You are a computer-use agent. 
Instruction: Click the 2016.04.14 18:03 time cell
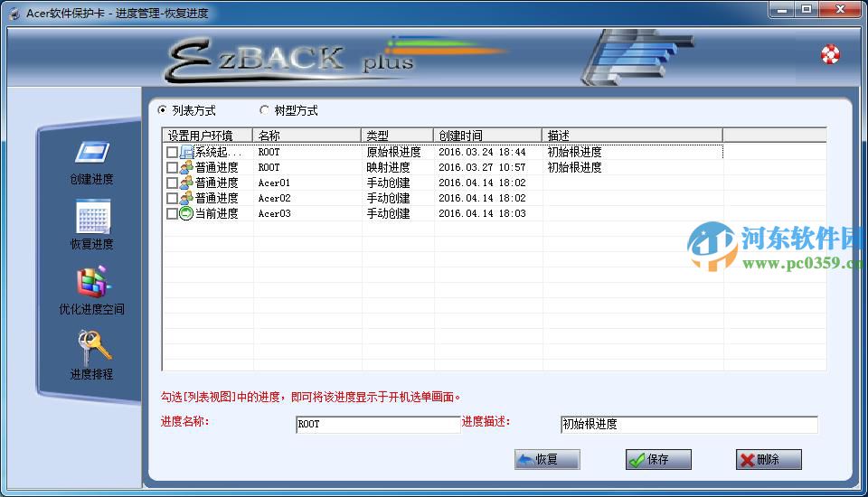click(x=482, y=213)
